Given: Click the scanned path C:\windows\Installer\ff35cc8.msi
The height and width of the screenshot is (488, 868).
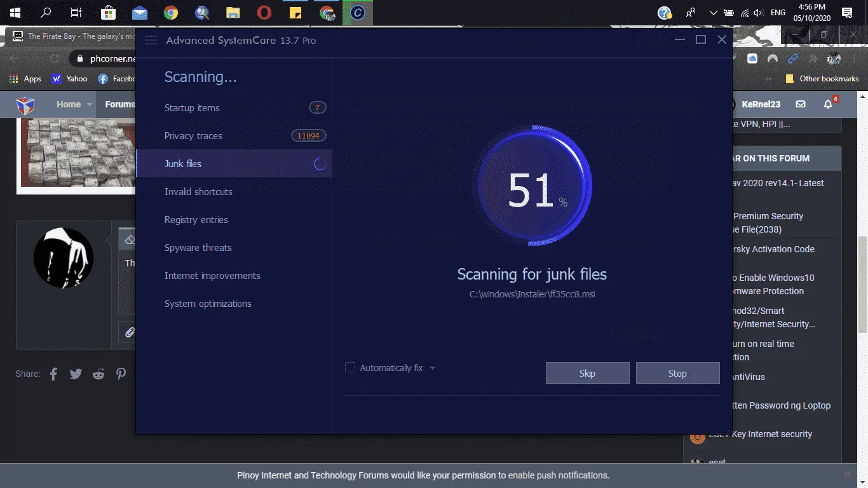Looking at the screenshot, I should tap(532, 294).
